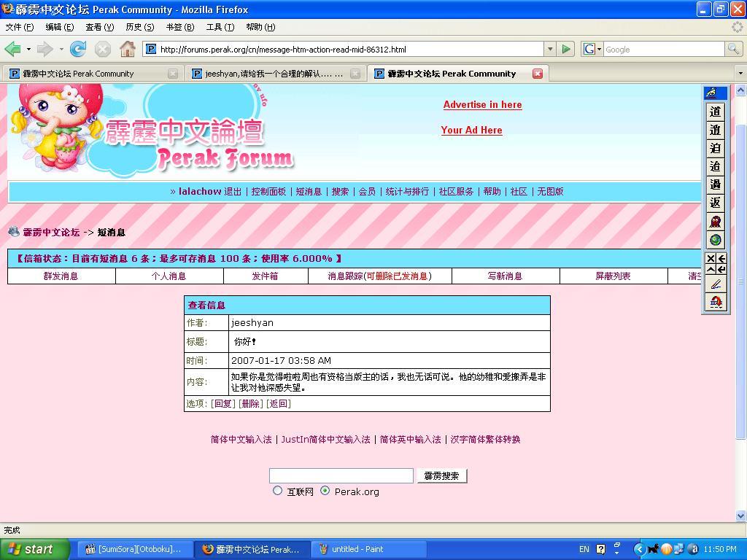
Task: Click the Advertise in here link
Action: [x=483, y=105]
